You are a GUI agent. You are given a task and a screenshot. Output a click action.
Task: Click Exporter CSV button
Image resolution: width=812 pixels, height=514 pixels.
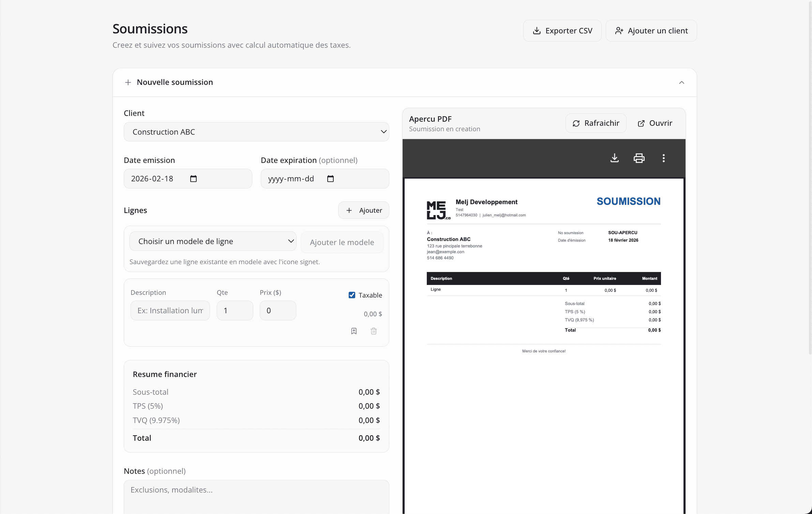click(562, 31)
